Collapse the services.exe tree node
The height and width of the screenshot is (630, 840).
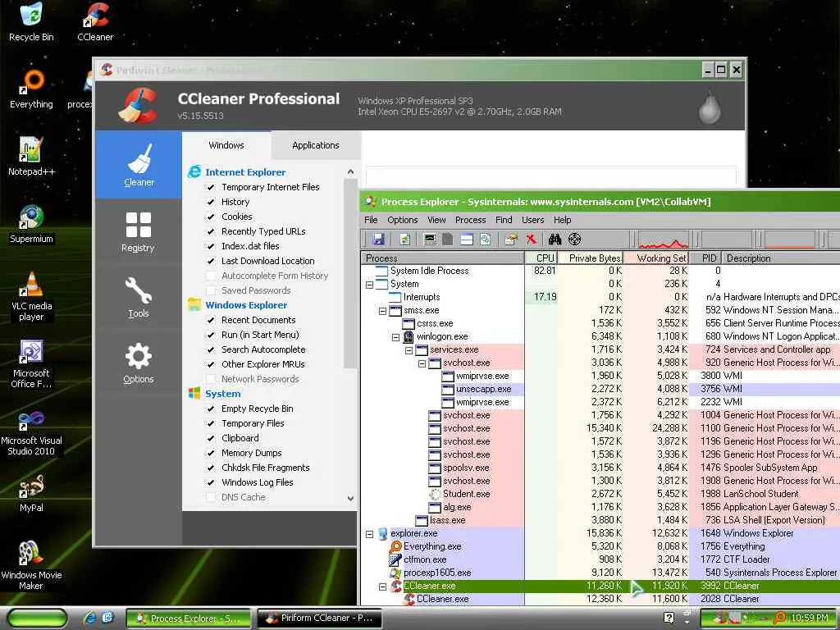coord(409,350)
